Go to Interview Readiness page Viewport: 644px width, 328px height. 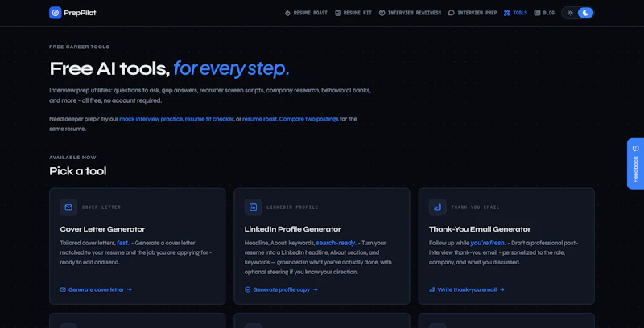[x=410, y=13]
